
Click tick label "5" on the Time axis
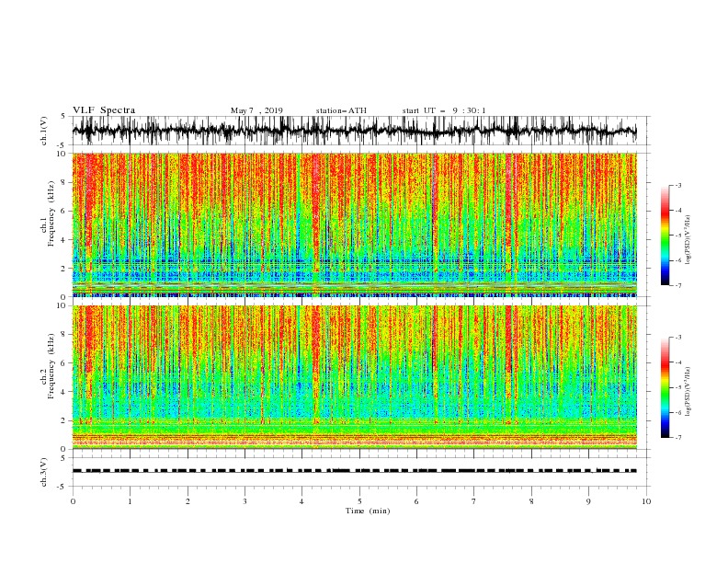(x=359, y=501)
